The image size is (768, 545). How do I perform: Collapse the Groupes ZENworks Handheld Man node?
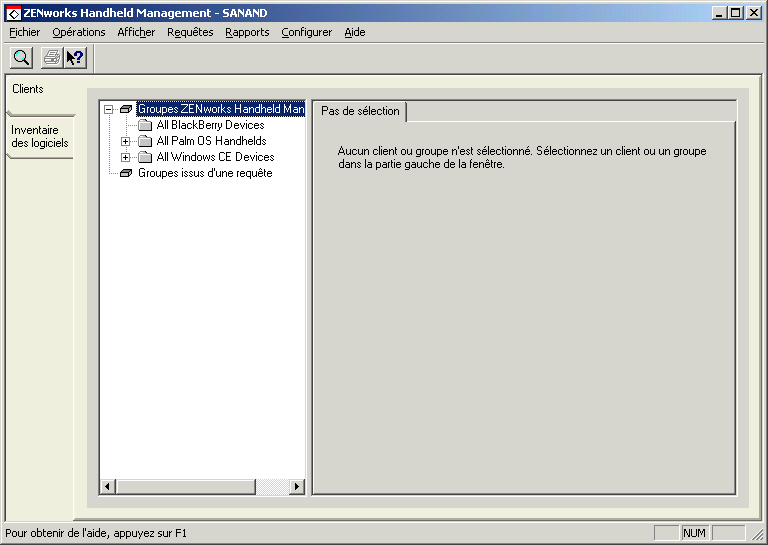click(x=109, y=109)
